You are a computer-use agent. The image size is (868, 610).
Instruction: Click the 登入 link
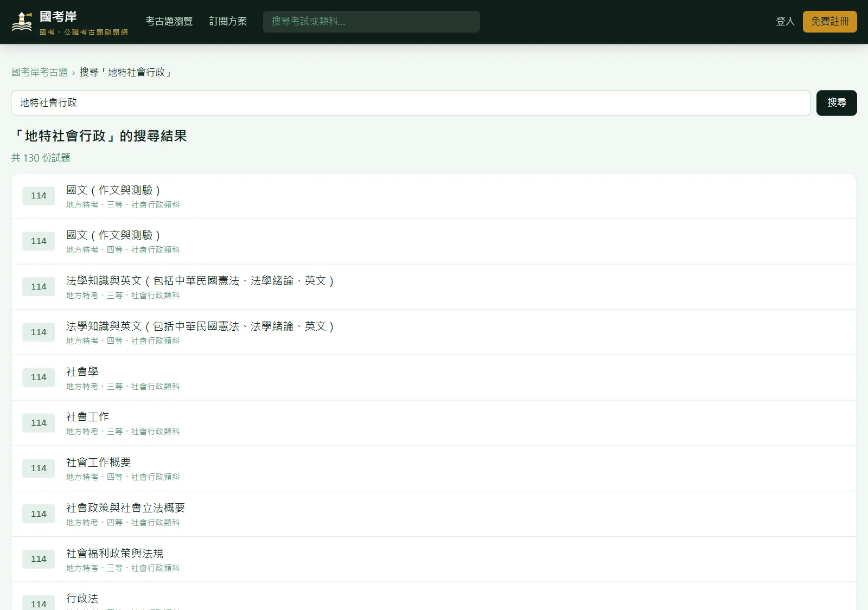pyautogui.click(x=785, y=22)
